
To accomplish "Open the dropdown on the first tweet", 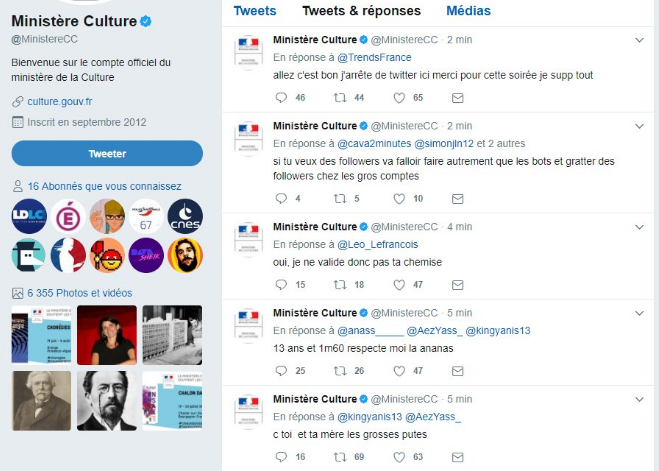I will click(640, 41).
